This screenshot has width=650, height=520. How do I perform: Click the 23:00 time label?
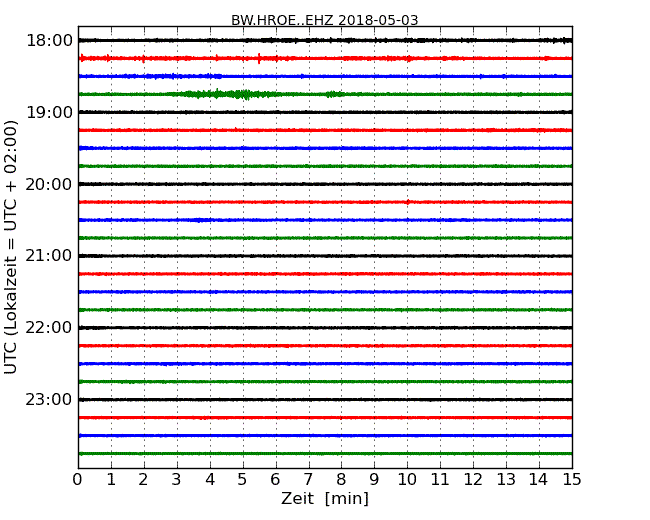pyautogui.click(x=49, y=400)
